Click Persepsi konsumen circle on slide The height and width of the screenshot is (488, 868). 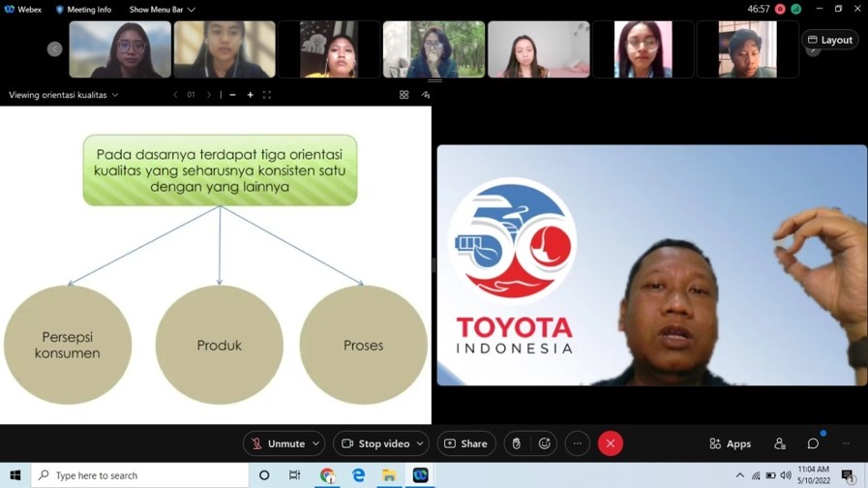coord(68,345)
